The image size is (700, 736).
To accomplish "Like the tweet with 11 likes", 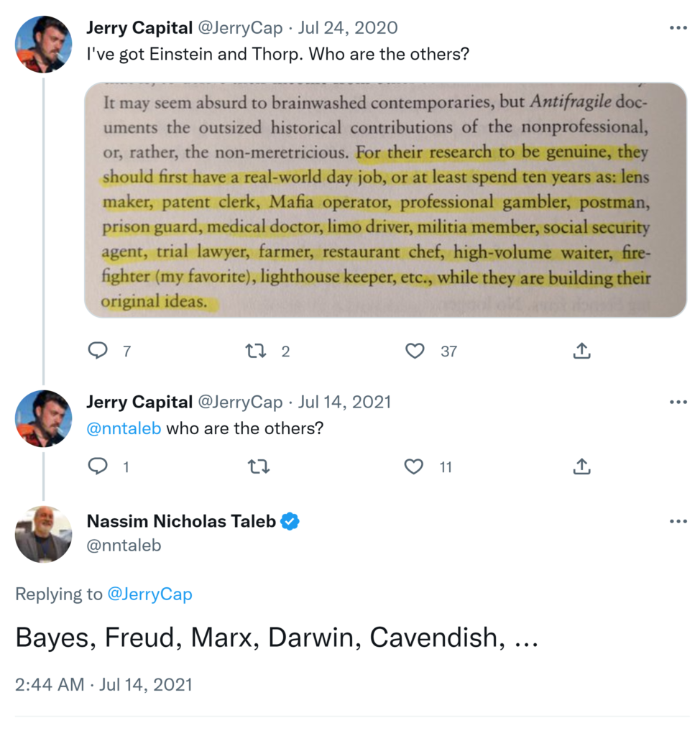I will [x=415, y=467].
